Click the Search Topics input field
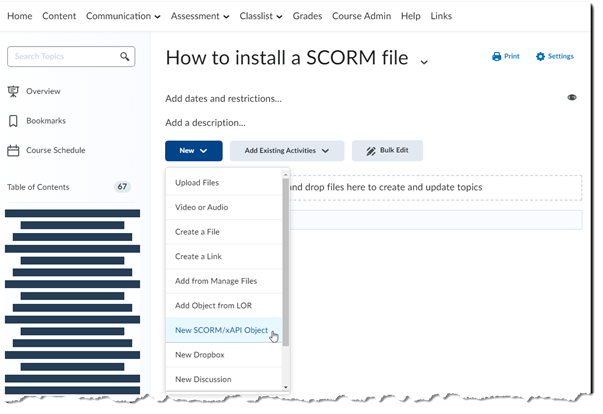The width and height of the screenshot is (603, 414). pos(62,57)
